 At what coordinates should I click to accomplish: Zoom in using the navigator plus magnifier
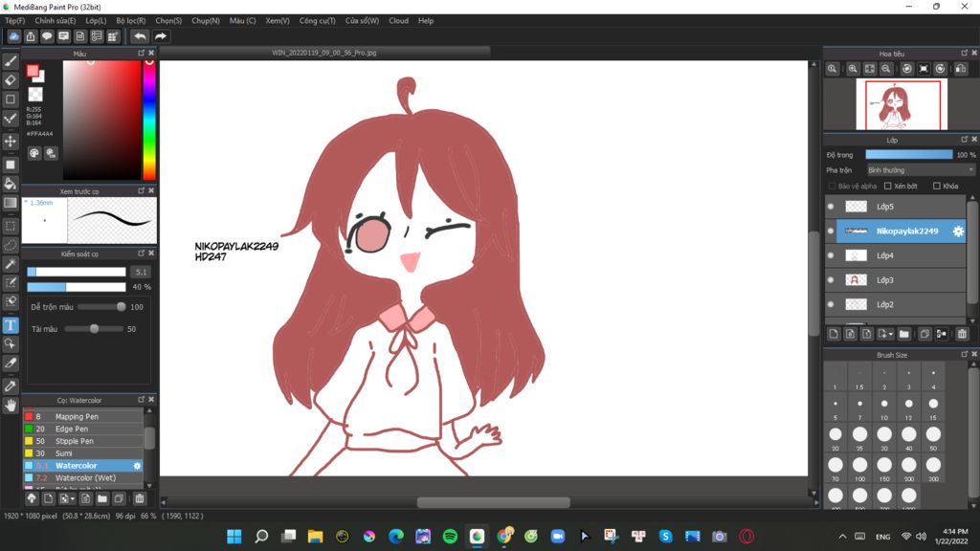tap(853, 69)
